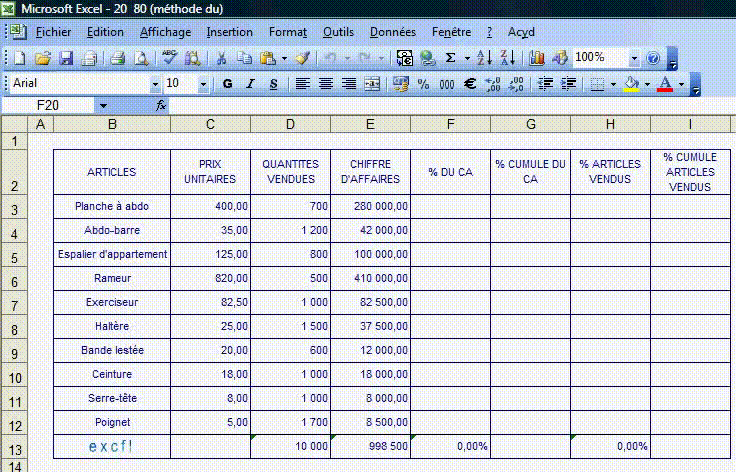736x472 pixels.
Task: Click the Save floppy disk icon
Action: tap(66, 58)
